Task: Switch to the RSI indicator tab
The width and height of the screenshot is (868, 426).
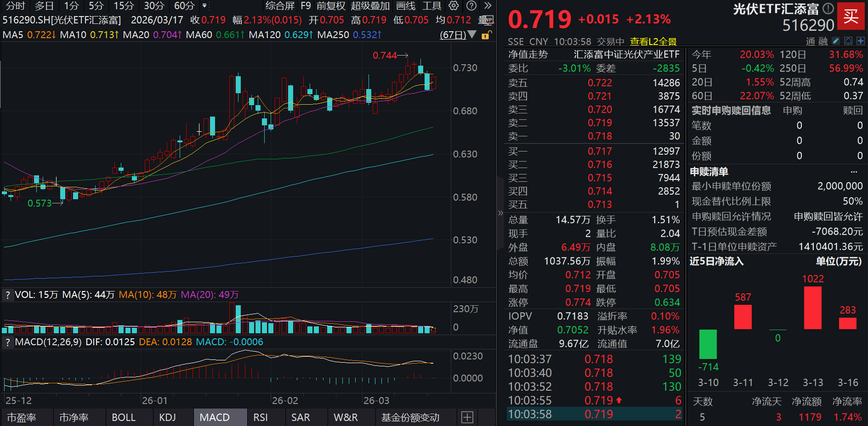Action: point(260,417)
